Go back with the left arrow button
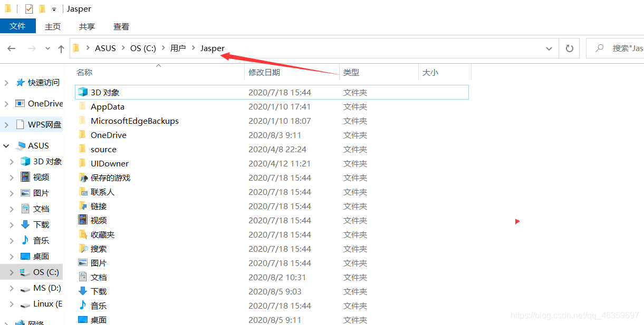 [12, 48]
